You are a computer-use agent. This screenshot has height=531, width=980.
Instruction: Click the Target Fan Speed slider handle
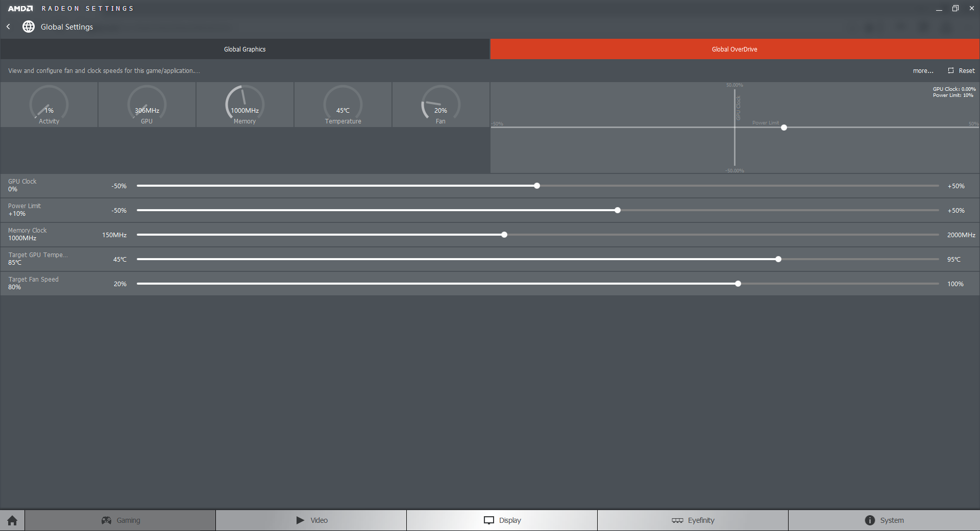(738, 284)
